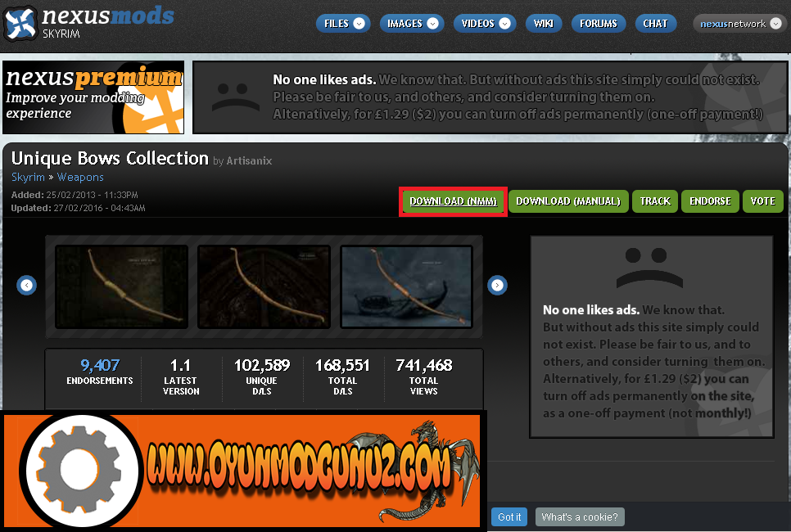Go to previous image with left carousel arrow
This screenshot has height=532, width=791.
[26, 285]
